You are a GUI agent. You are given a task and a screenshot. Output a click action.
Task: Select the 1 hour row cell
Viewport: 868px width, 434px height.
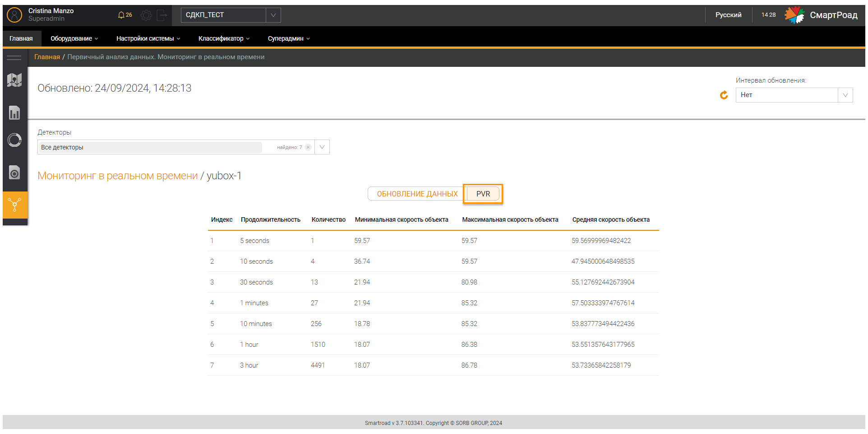coord(249,345)
